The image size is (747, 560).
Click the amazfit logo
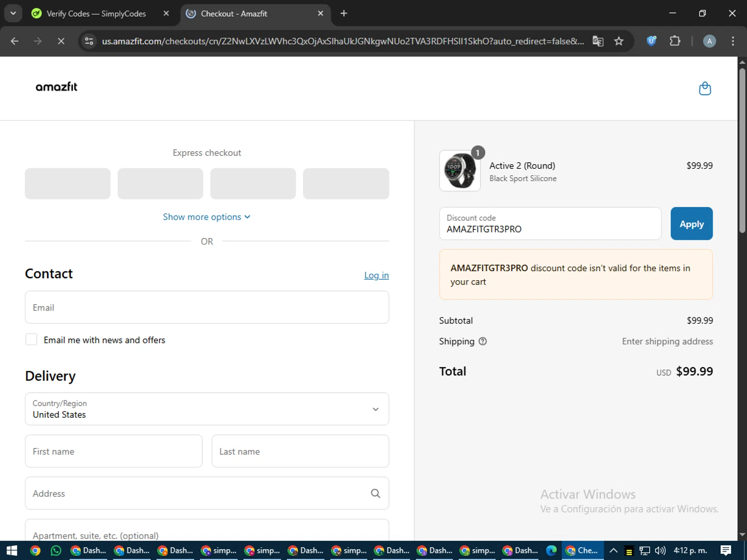[x=57, y=87]
